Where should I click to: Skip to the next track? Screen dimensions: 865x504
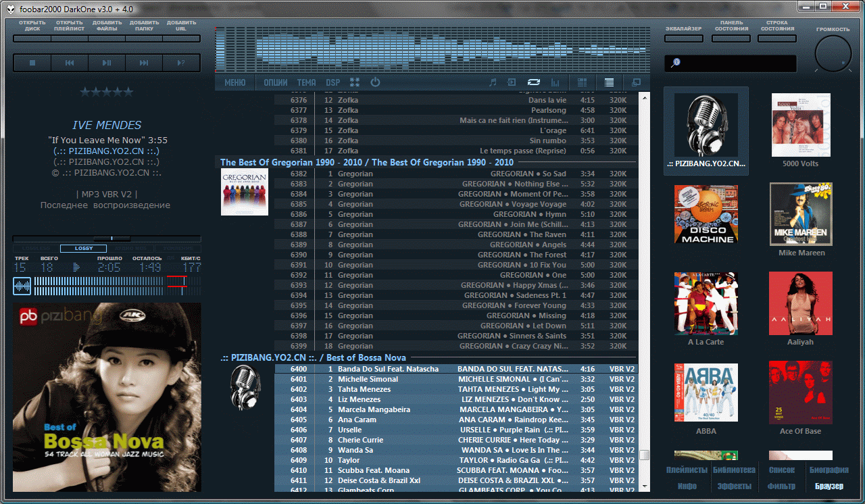(144, 63)
